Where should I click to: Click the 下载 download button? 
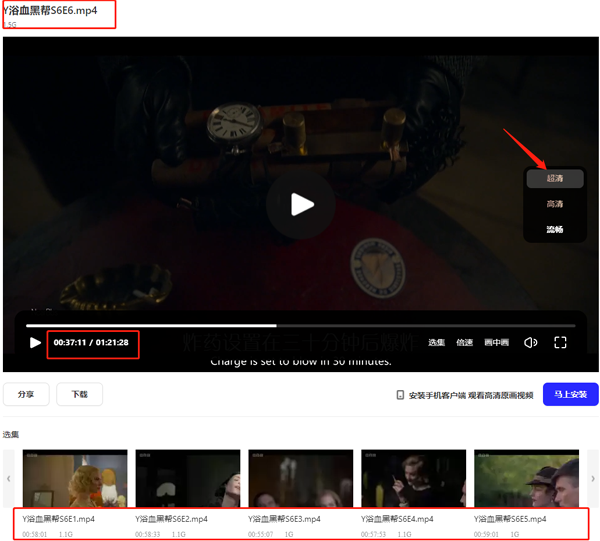point(80,394)
